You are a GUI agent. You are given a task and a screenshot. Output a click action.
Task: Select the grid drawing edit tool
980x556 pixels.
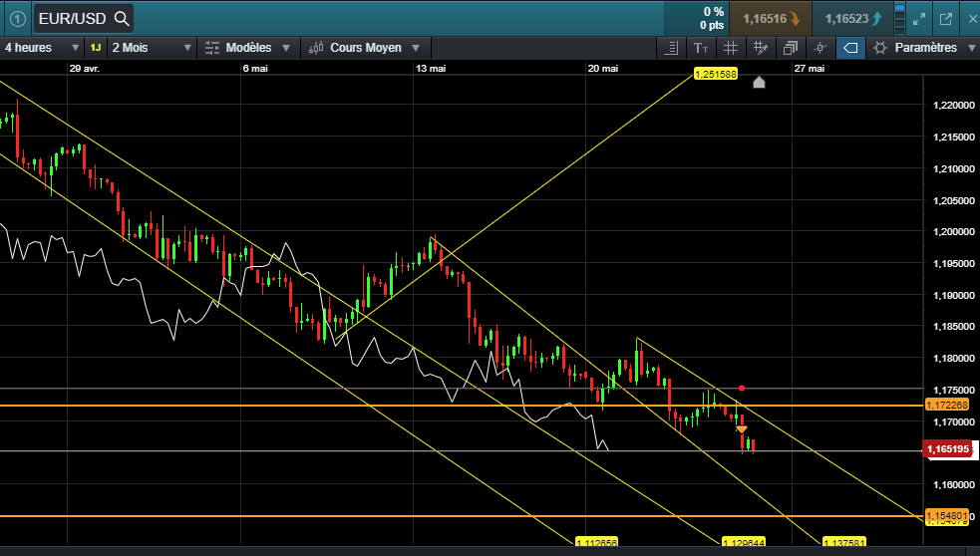click(x=761, y=48)
